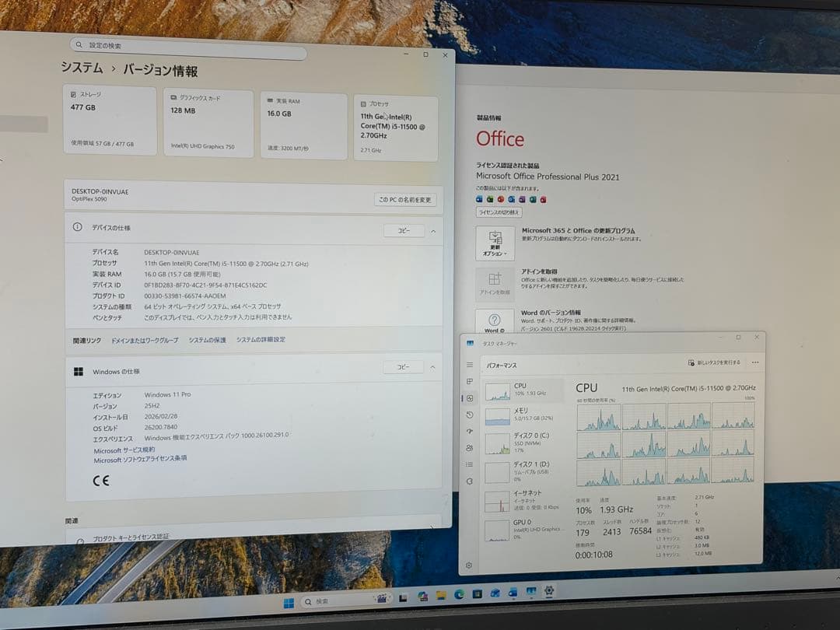Click コピー button for デバイスの仕様
The width and height of the screenshot is (840, 630).
(x=404, y=230)
